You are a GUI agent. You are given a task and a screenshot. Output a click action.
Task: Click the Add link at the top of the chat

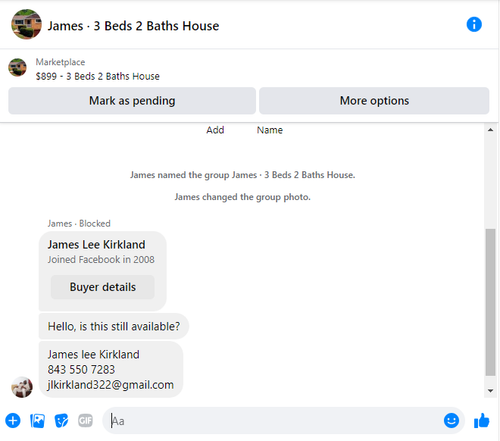pos(215,130)
